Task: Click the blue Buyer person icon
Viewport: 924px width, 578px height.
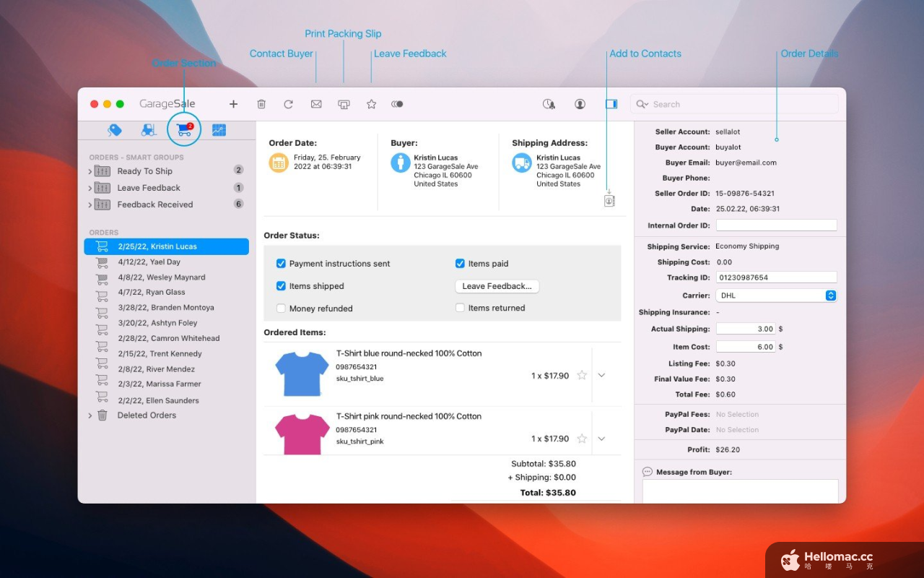Action: [401, 163]
